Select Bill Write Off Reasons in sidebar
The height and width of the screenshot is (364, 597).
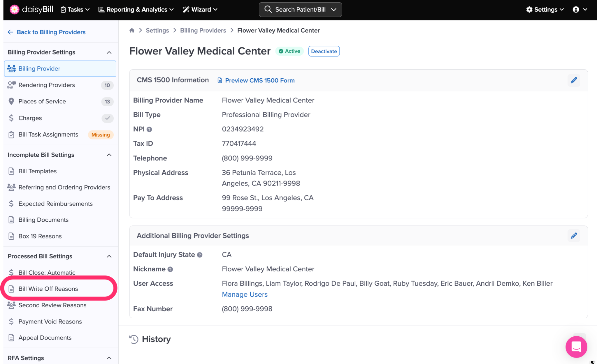pyautogui.click(x=48, y=289)
